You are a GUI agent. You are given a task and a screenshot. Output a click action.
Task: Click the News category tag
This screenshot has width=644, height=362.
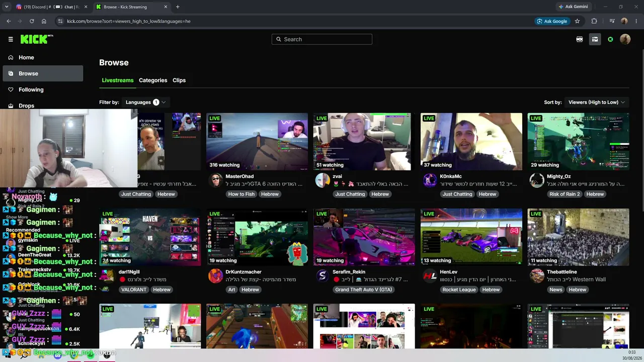[556, 290]
